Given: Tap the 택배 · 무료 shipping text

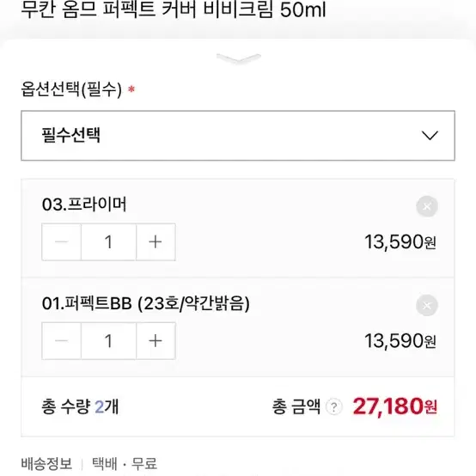Looking at the screenshot, I should pyautogui.click(x=125, y=464).
